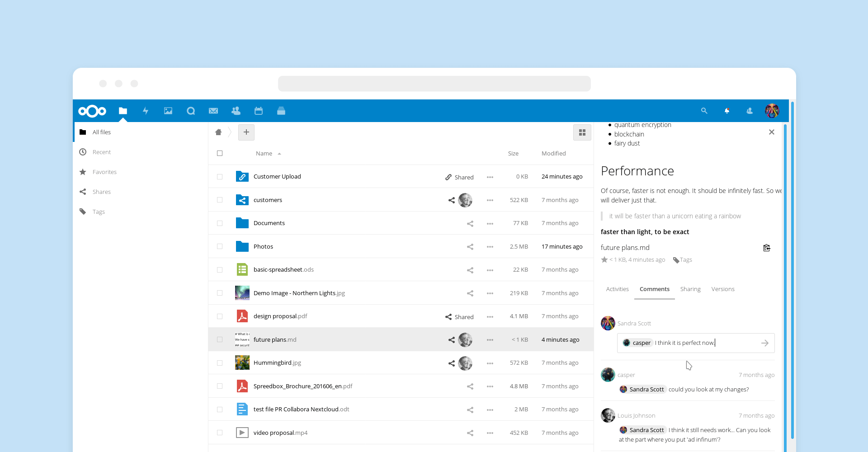Image resolution: width=868 pixels, height=452 pixels.
Task: Open the Contacts app icon
Action: click(x=236, y=111)
